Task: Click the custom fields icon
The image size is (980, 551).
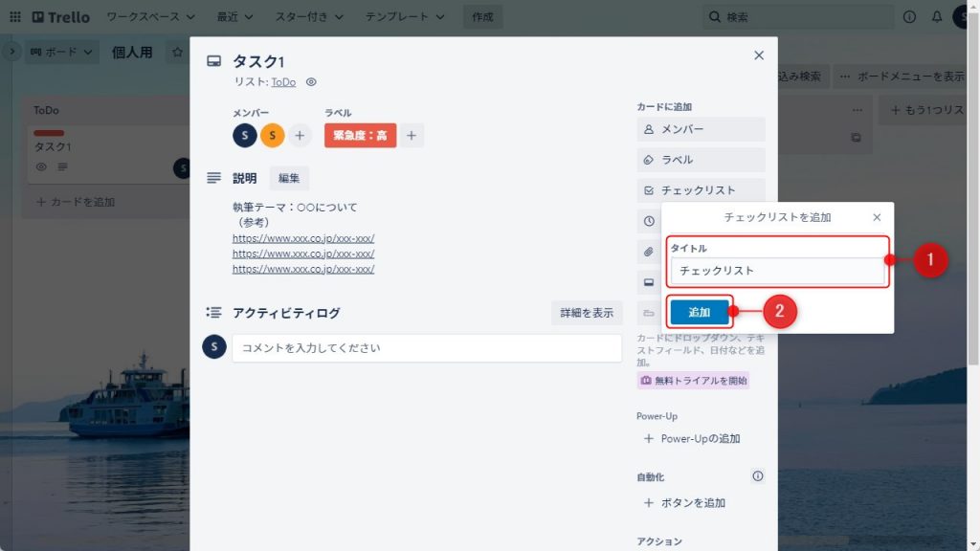Action: [x=649, y=313]
